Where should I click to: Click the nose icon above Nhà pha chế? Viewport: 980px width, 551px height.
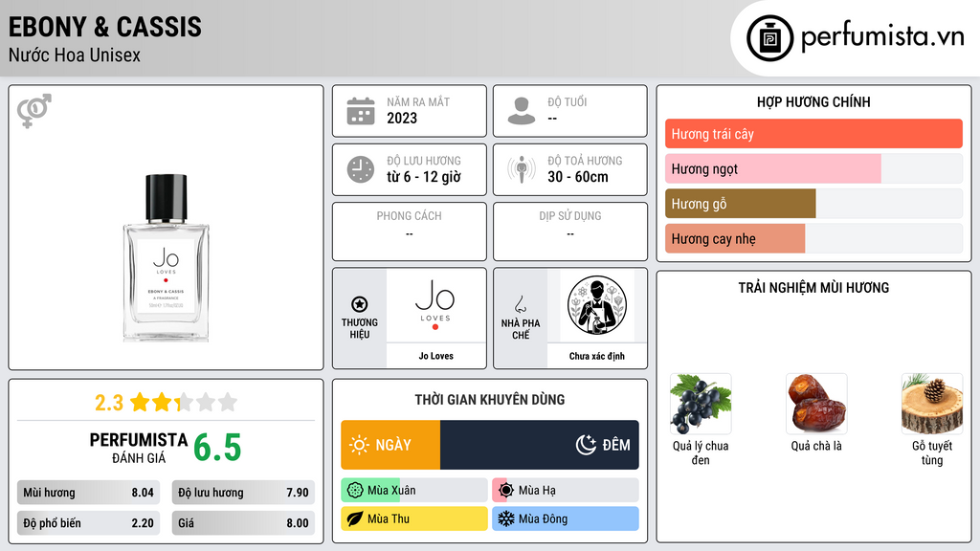(x=520, y=304)
